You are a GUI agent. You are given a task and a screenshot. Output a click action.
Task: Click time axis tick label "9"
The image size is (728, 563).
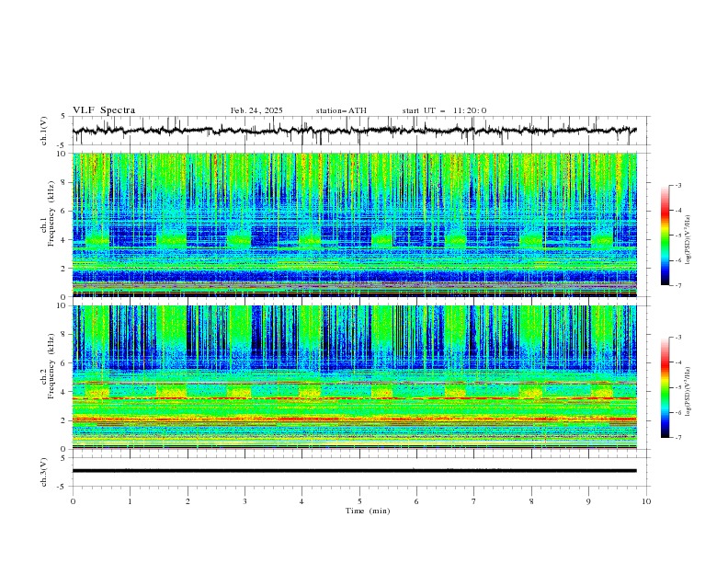588,501
